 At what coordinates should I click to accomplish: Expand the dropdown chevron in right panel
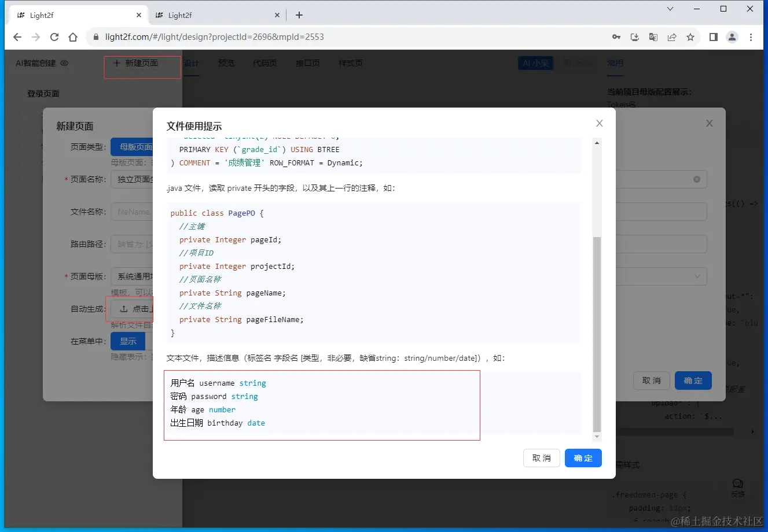[x=697, y=276]
